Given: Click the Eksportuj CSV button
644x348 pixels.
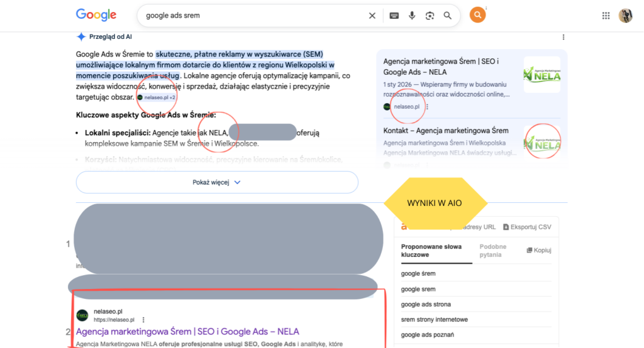Looking at the screenshot, I should [x=527, y=227].
